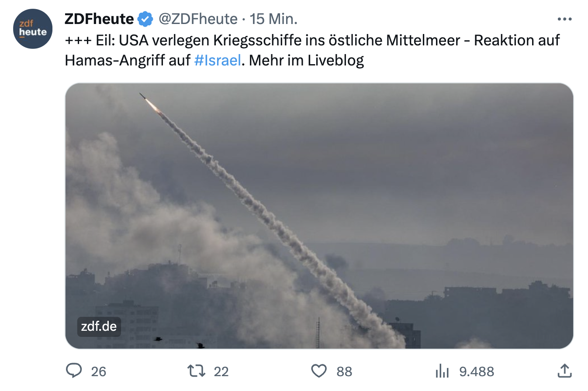
Task: Click the like count 88
Action: coord(344,371)
